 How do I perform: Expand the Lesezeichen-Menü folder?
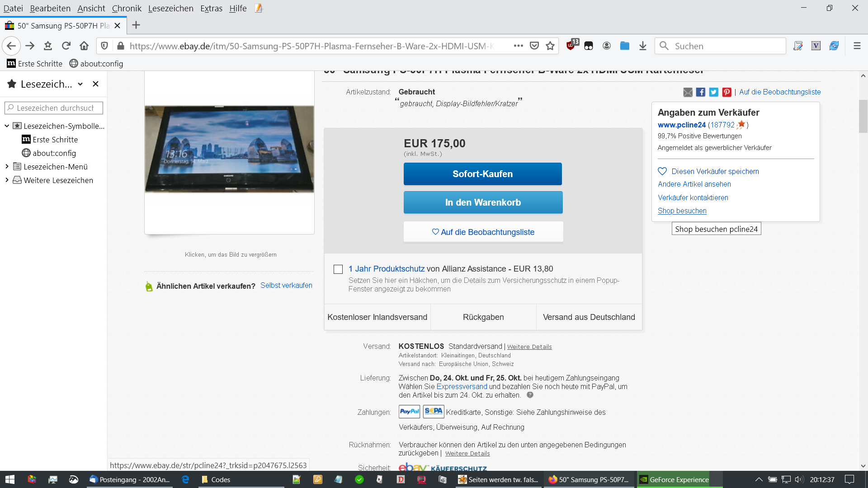pyautogui.click(x=7, y=167)
